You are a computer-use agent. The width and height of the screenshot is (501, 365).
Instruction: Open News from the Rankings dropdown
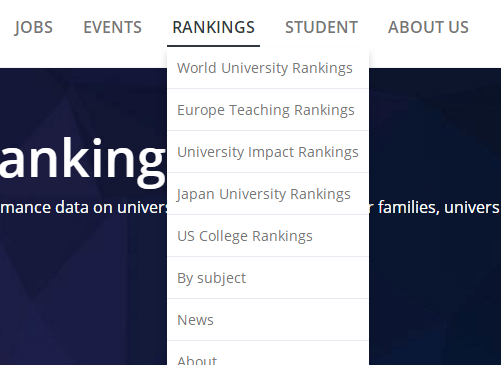point(268,320)
